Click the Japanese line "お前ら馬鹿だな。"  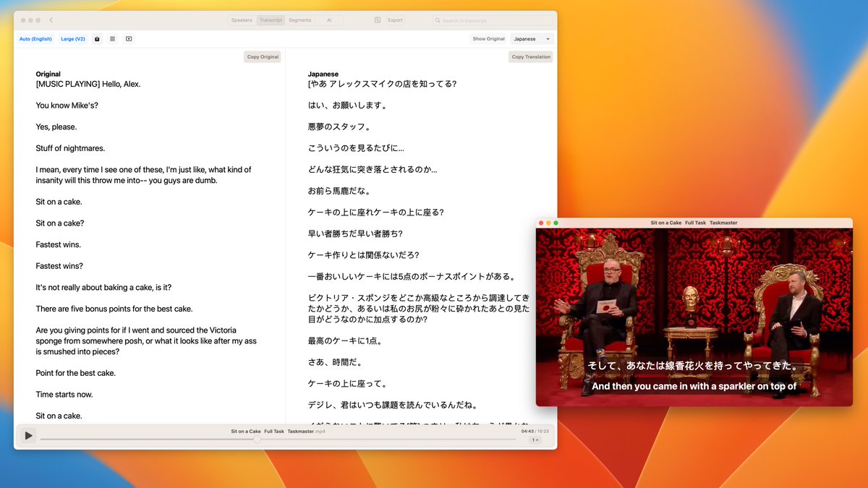(x=339, y=192)
